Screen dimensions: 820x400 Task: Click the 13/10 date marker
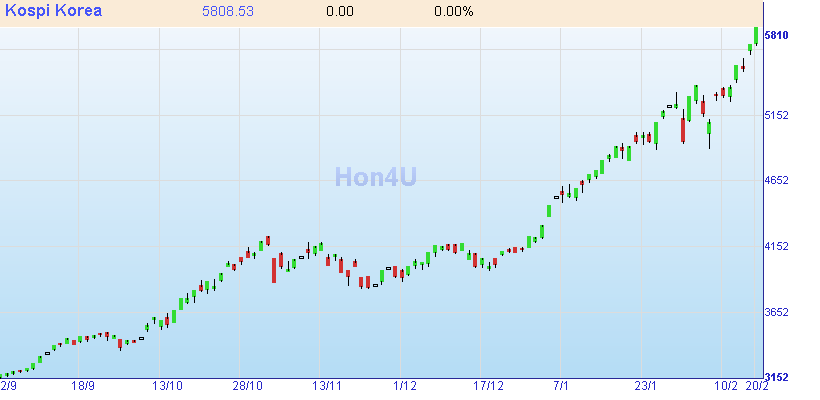coord(167,386)
